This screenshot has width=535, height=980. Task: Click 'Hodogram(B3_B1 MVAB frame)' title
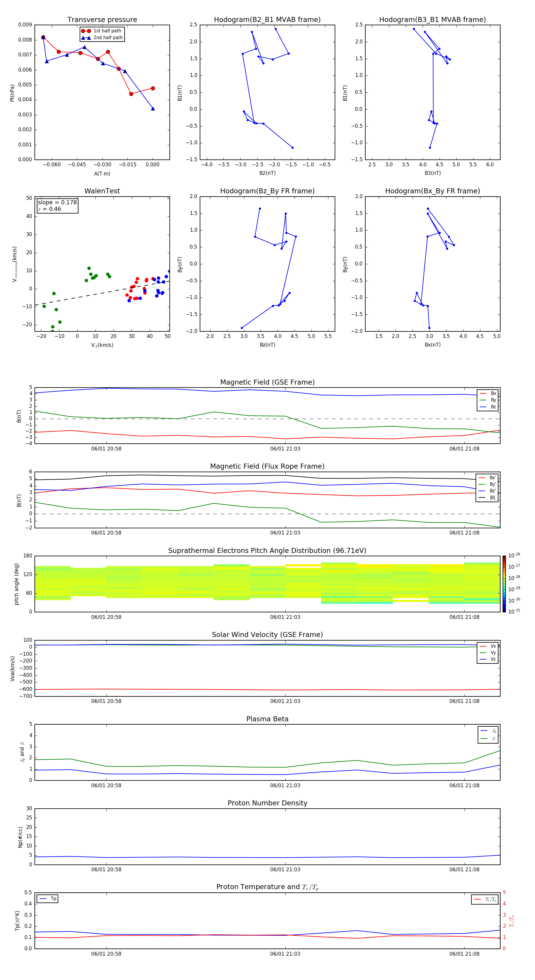coord(432,19)
